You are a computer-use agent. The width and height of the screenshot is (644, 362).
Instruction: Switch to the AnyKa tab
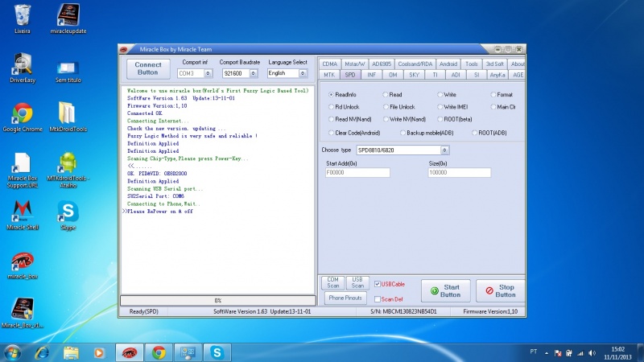pos(497,75)
